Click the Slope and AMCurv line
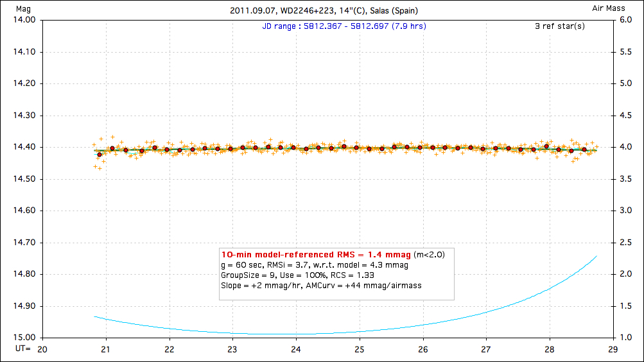Screen dimensions: 644x362 tap(321, 285)
